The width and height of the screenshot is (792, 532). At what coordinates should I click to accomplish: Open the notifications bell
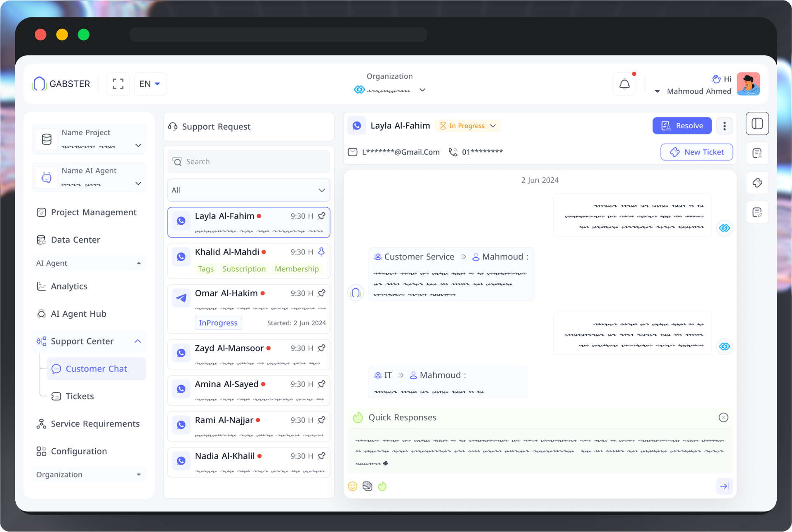tap(625, 84)
